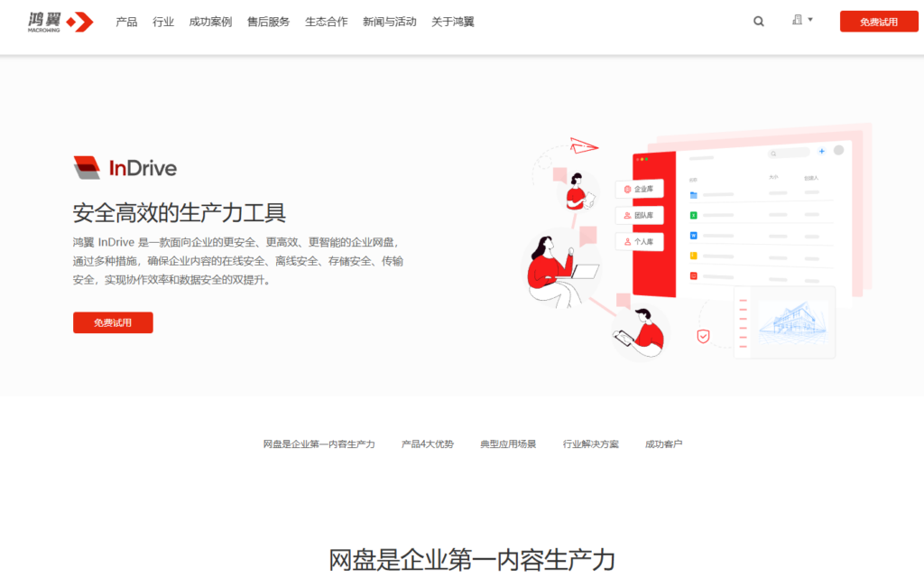This screenshot has width=924, height=578.
Task: Click the shield badge icon in the illustration
Action: point(704,335)
